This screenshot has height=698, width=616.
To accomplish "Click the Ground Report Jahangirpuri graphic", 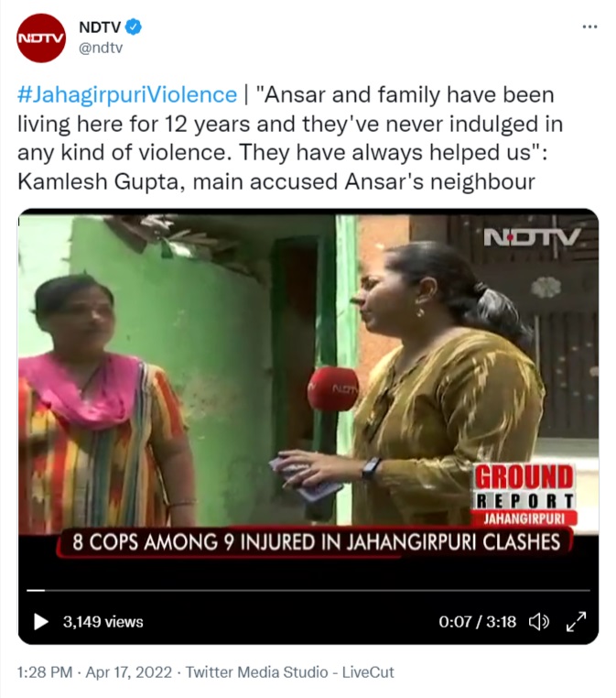I will click(x=524, y=495).
